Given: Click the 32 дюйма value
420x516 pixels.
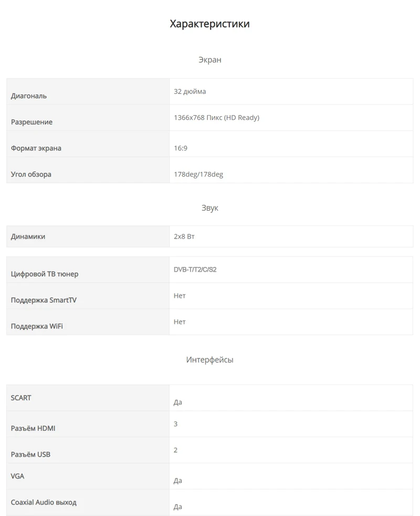Looking at the screenshot, I should [x=190, y=91].
